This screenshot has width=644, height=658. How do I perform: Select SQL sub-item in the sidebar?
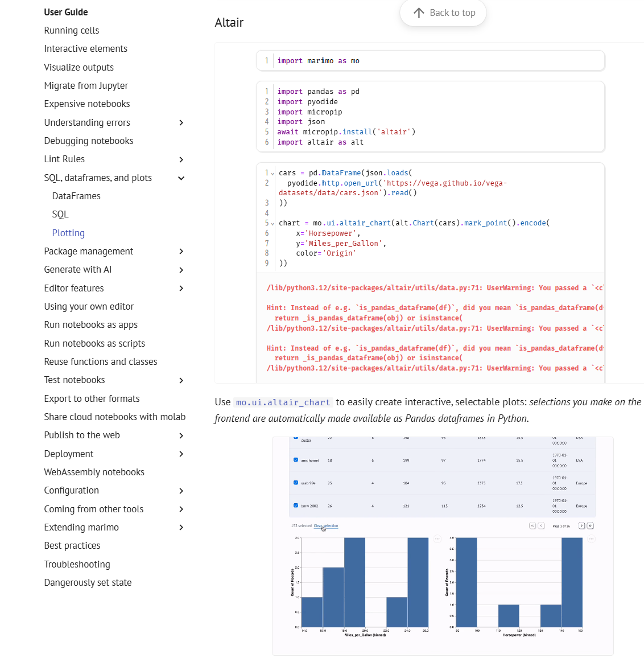tap(60, 215)
